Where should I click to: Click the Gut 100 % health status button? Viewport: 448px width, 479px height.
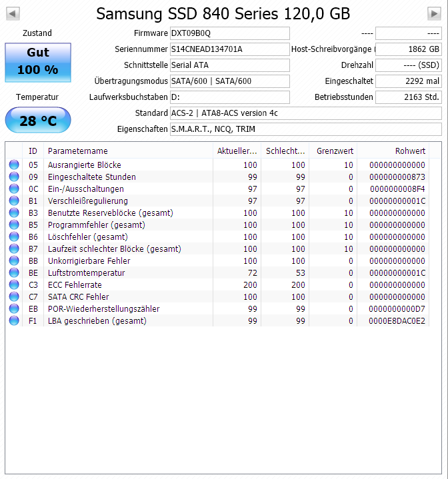[x=38, y=63]
